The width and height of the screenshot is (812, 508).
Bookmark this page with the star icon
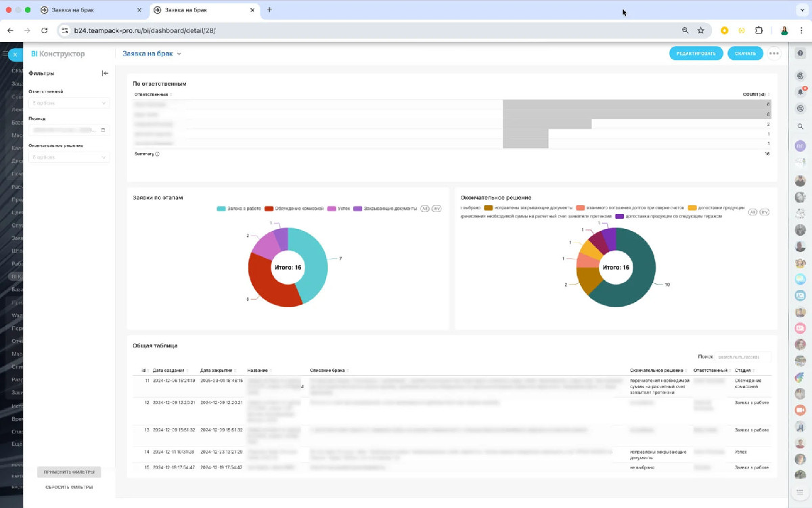pyautogui.click(x=701, y=30)
